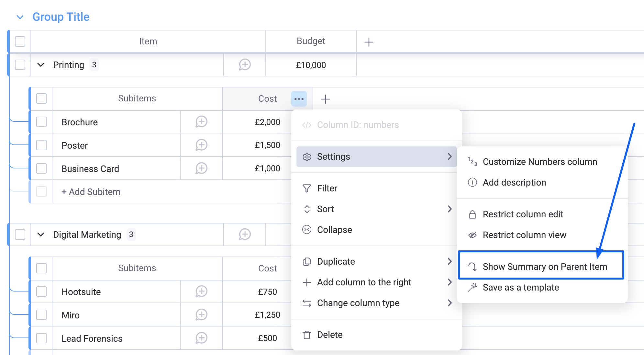
Task: Click plus icon to add subitem column
Action: tap(325, 99)
